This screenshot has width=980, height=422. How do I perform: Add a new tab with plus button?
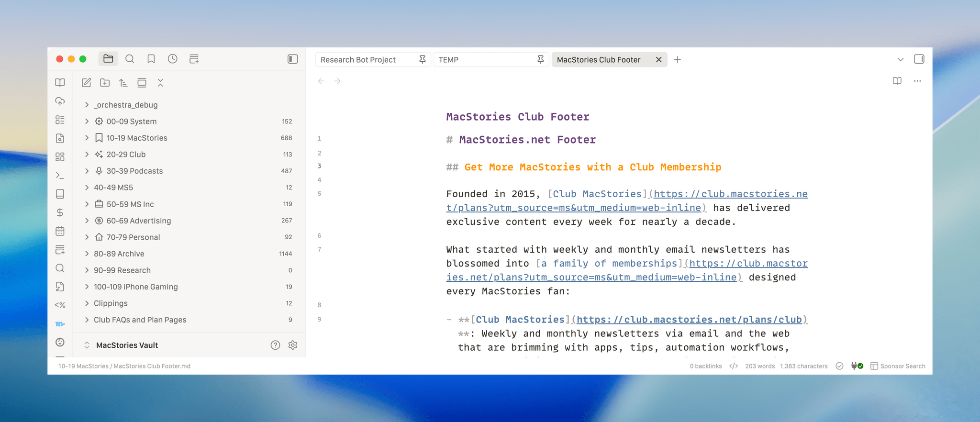[677, 60]
